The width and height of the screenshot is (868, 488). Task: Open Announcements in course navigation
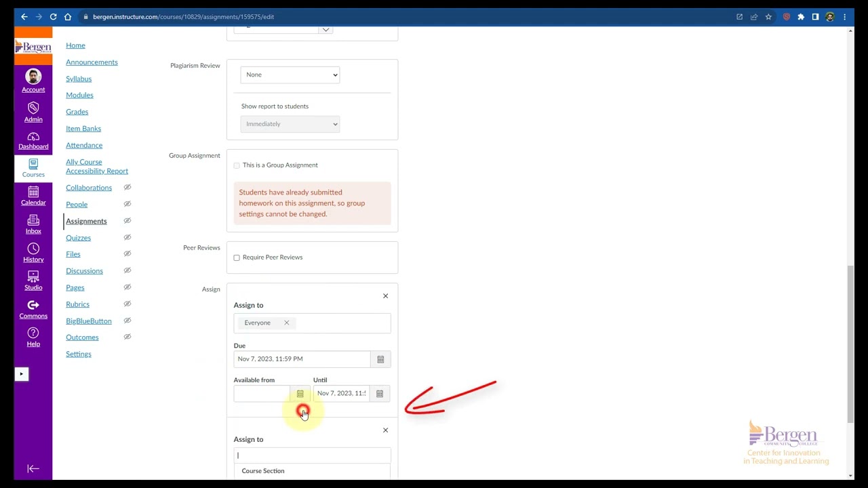[92, 62]
